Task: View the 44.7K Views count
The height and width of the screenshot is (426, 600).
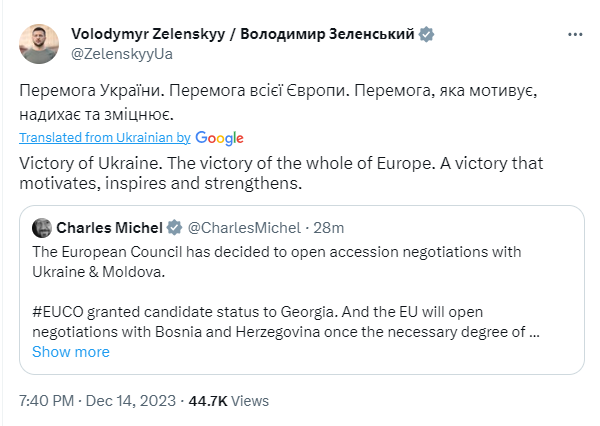Action: [229, 401]
